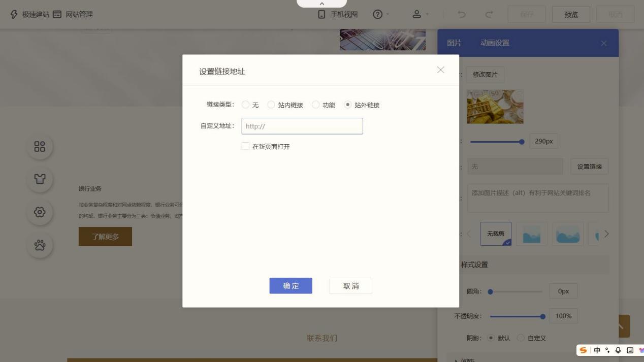Click the next arrow for crop shapes
This screenshot has height=362, width=644.
coord(606,234)
